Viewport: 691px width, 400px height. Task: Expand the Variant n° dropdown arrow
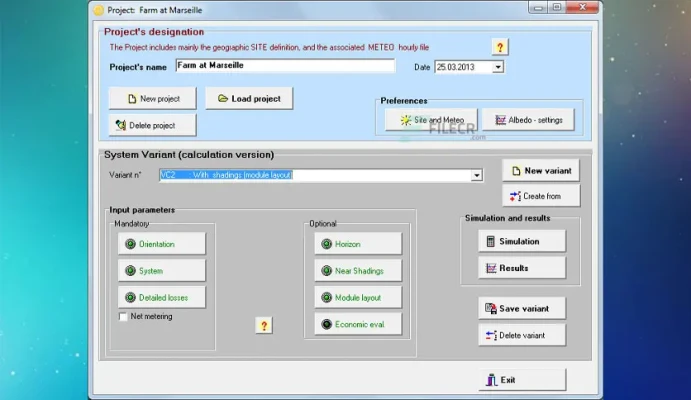pyautogui.click(x=477, y=175)
